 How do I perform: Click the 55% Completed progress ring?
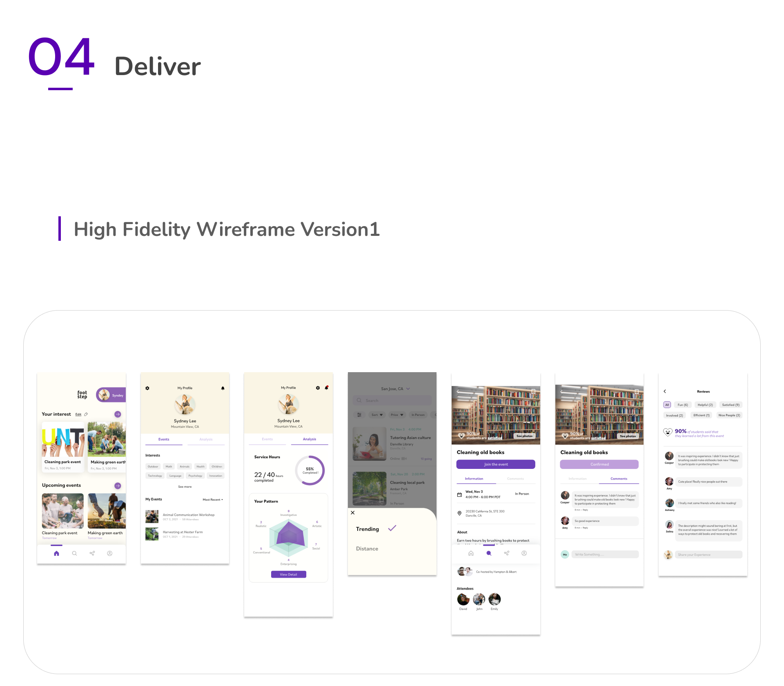click(310, 471)
